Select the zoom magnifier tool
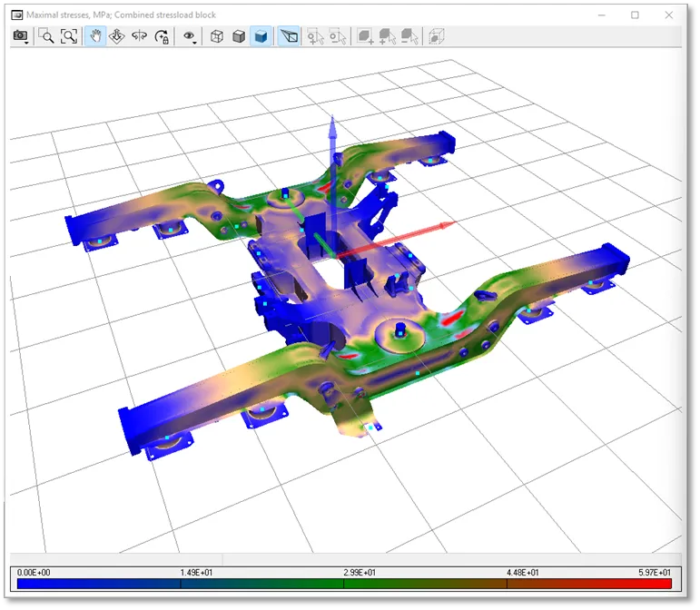Viewport: 700px width, 610px height. 46,36
